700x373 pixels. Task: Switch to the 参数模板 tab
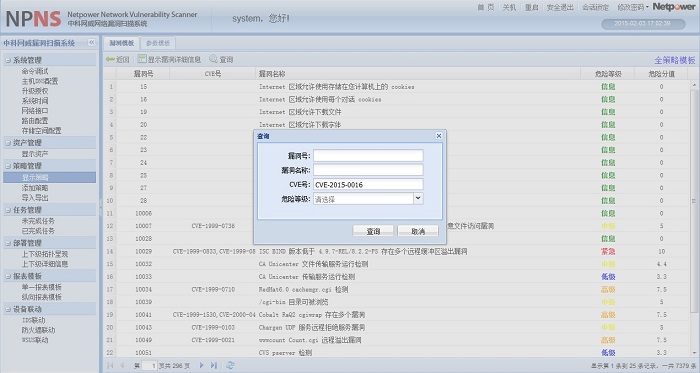(x=158, y=43)
